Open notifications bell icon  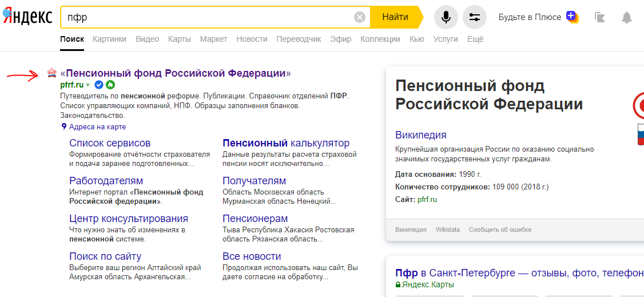pos(626,17)
